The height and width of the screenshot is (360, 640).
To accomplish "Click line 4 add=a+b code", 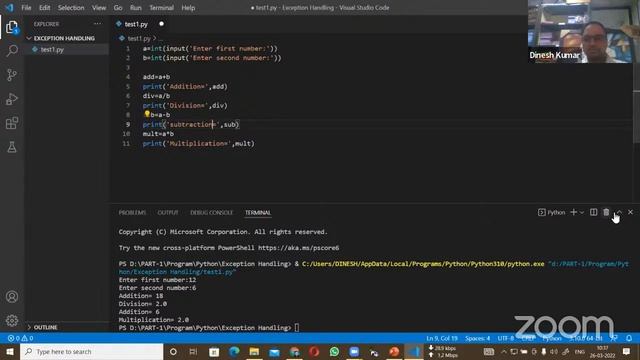I will coord(156,77).
